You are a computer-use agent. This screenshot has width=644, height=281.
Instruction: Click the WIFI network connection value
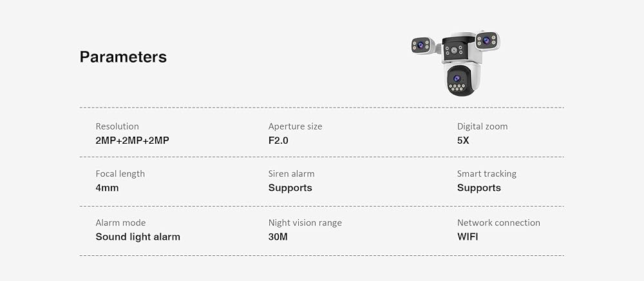tap(468, 237)
